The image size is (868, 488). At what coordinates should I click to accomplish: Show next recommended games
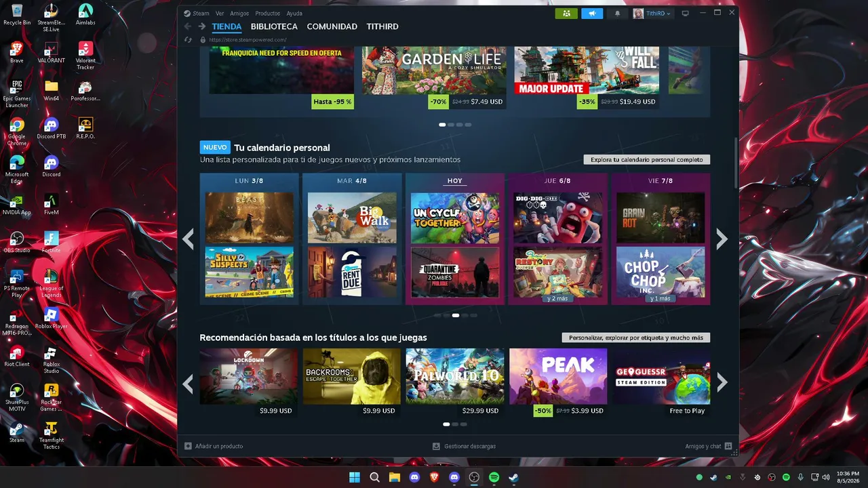[722, 383]
